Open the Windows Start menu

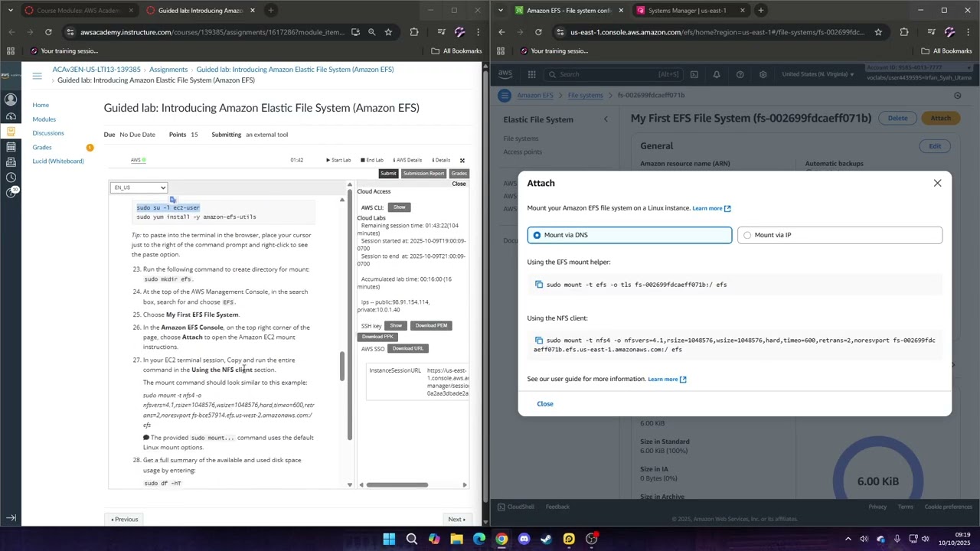(389, 539)
